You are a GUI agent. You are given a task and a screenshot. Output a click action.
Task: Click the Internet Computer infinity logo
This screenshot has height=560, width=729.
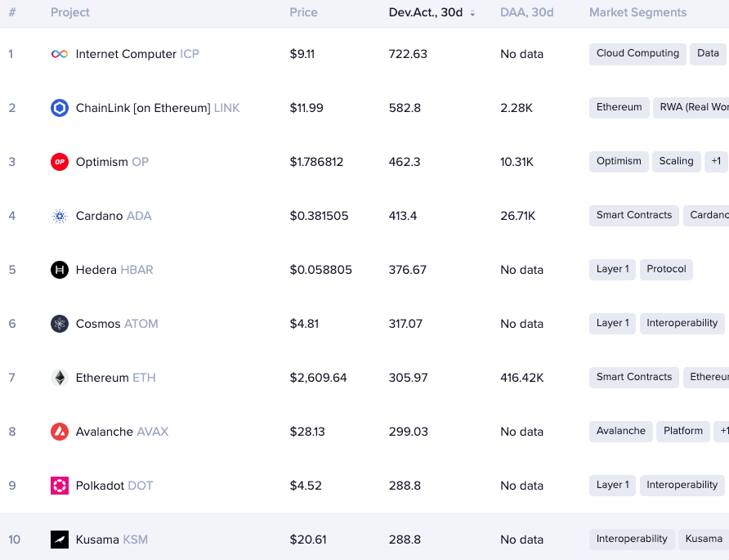pos(60,54)
